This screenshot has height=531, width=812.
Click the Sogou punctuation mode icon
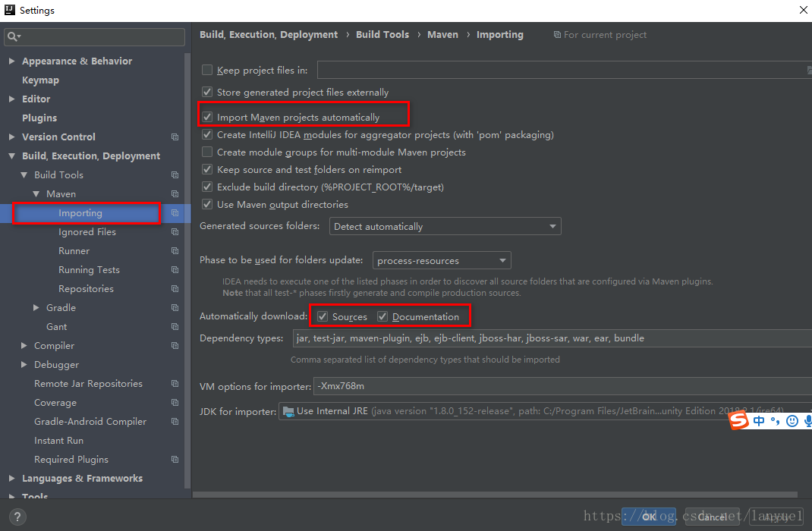coord(776,421)
